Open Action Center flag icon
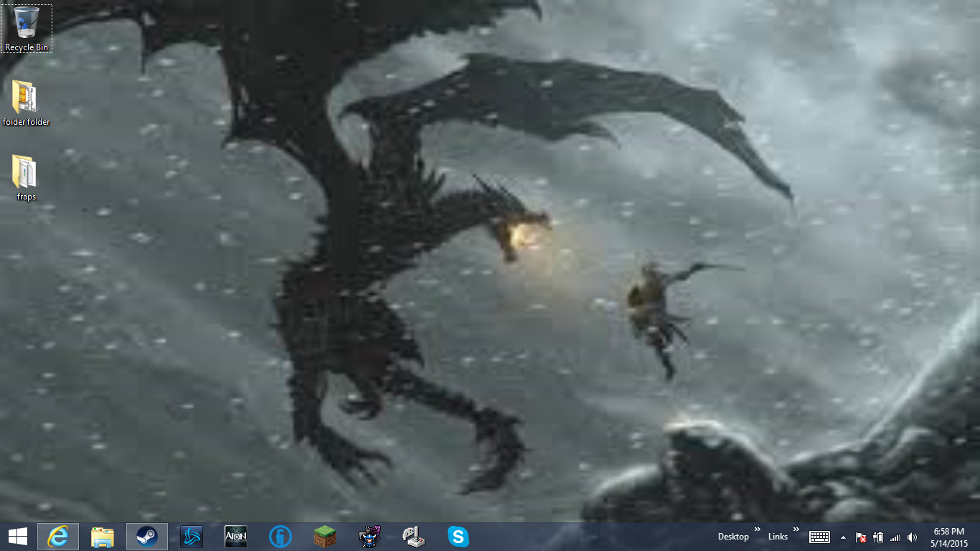 (862, 537)
